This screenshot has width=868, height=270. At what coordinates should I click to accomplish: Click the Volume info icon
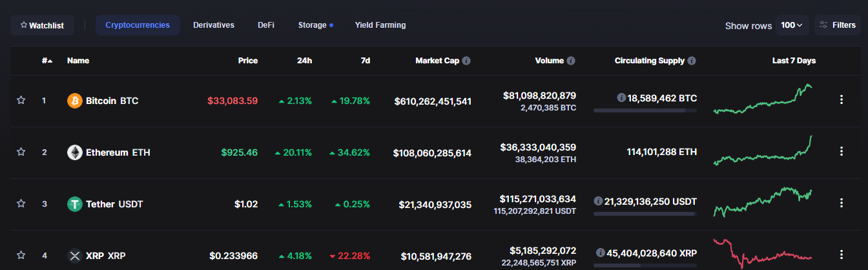pos(571,61)
